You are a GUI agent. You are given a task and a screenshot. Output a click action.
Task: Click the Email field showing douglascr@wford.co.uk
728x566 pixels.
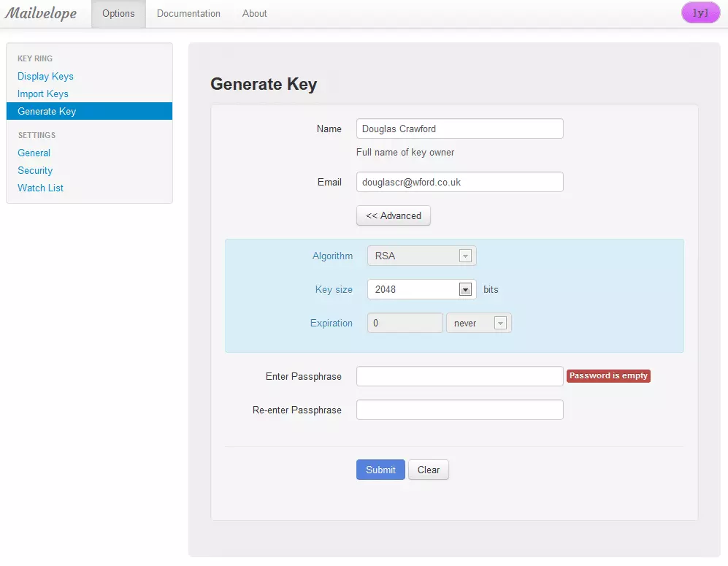tap(459, 182)
